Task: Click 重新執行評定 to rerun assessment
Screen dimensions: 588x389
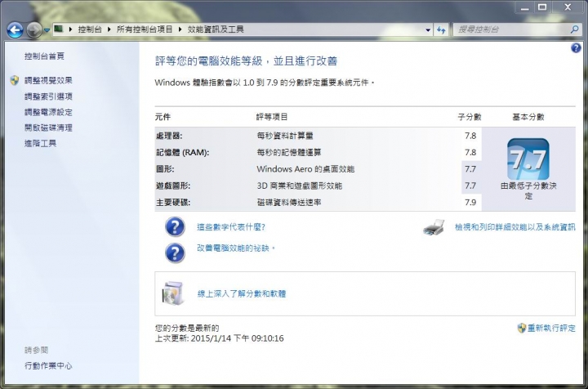Action: pos(551,329)
